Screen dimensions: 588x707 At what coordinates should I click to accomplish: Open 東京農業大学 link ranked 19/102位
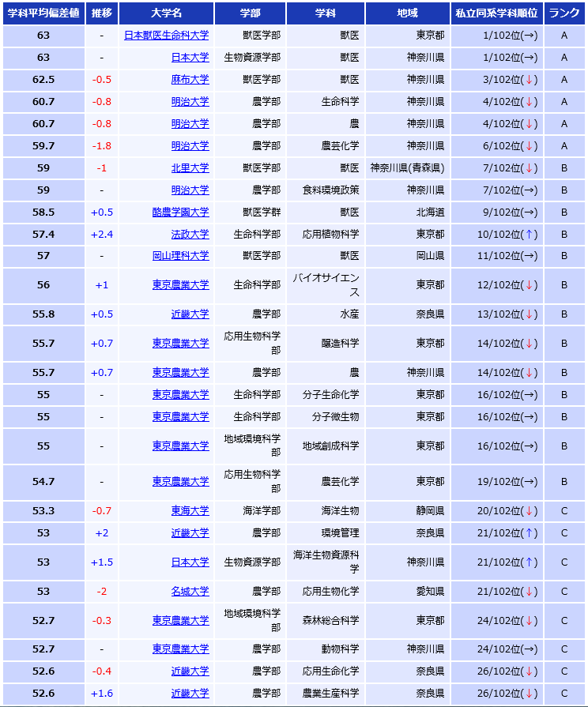coord(180,482)
